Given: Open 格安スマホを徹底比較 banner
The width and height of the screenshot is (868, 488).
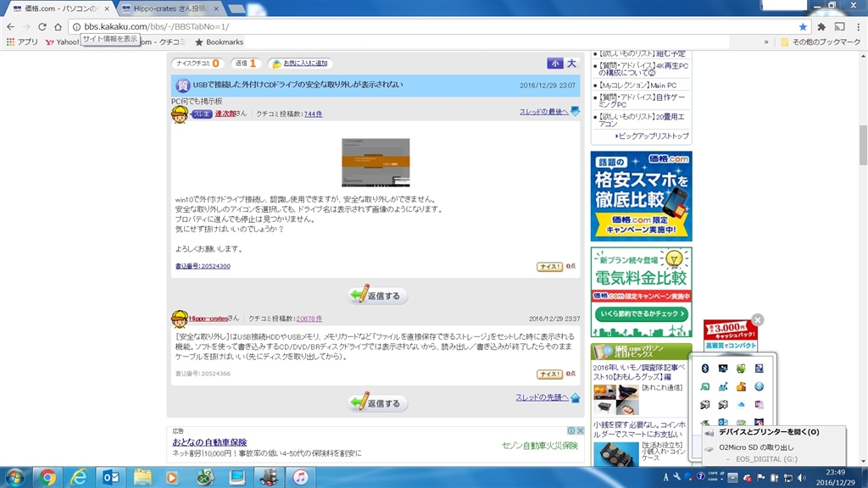Looking at the screenshot, I should click(641, 197).
